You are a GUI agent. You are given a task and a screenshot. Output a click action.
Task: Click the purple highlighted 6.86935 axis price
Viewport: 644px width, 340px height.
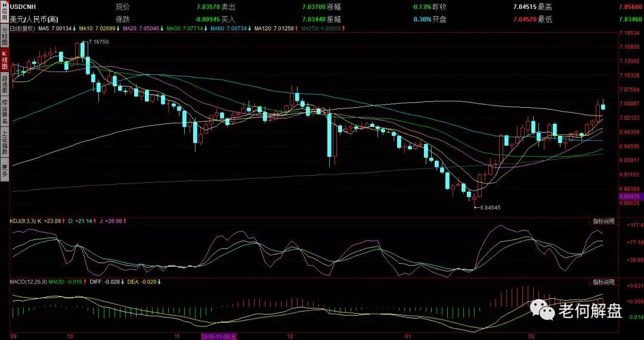tap(631, 197)
